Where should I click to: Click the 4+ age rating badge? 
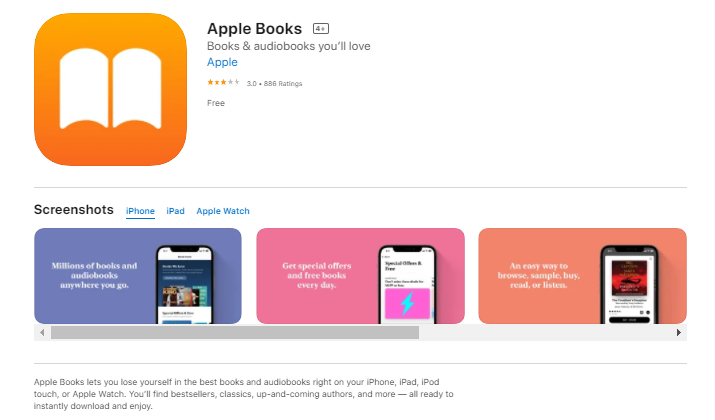pos(321,29)
